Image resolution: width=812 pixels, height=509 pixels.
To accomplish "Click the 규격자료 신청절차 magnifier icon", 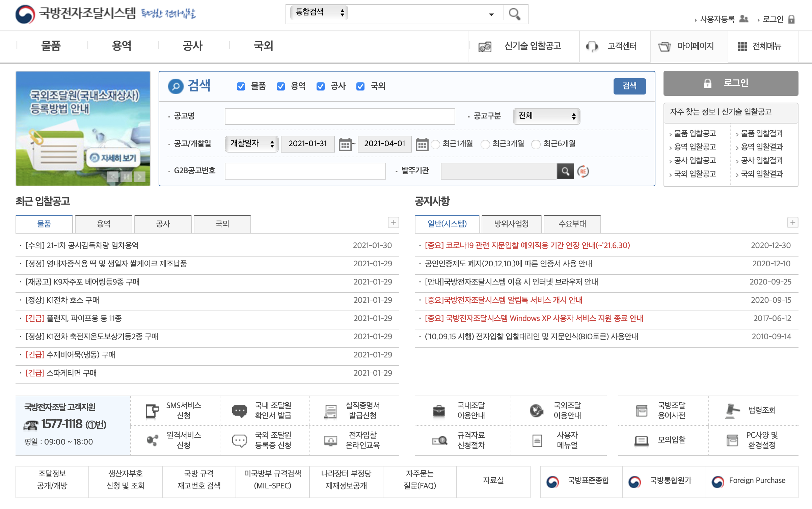I will click(439, 440).
